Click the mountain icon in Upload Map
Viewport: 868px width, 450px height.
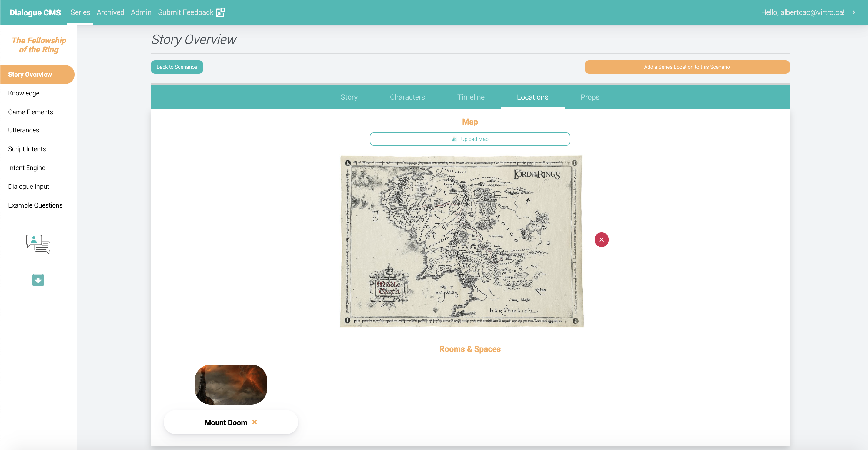454,139
